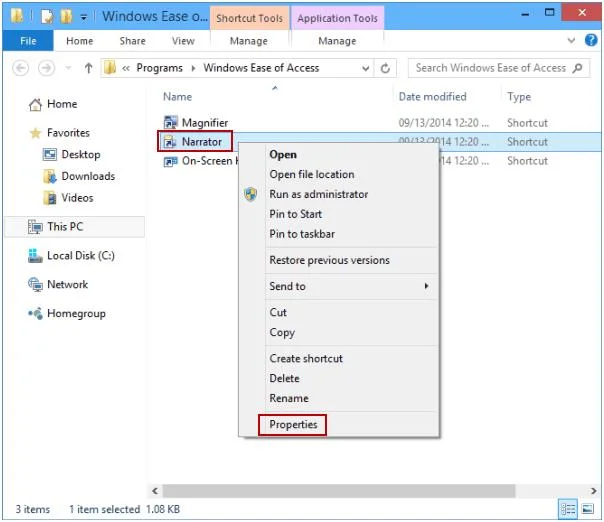
Task: Click Windows Ease of Access breadcrumb
Action: point(261,68)
